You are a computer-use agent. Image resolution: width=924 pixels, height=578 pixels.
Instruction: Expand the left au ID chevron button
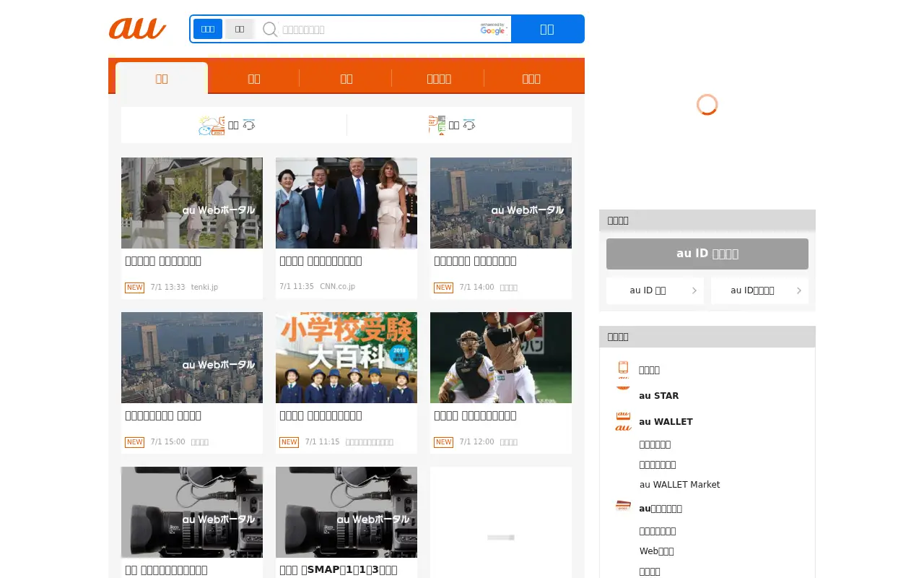[x=655, y=290]
